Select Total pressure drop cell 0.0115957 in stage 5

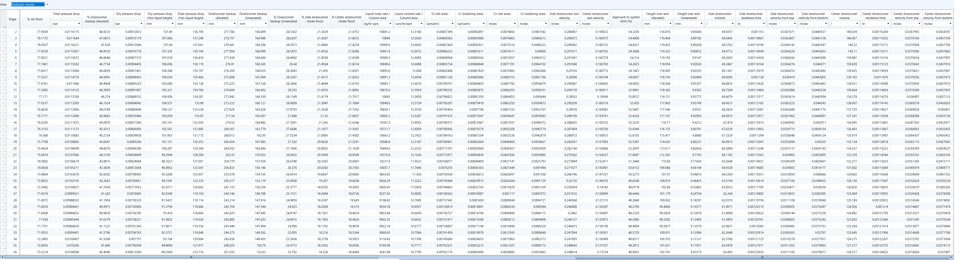(66, 51)
